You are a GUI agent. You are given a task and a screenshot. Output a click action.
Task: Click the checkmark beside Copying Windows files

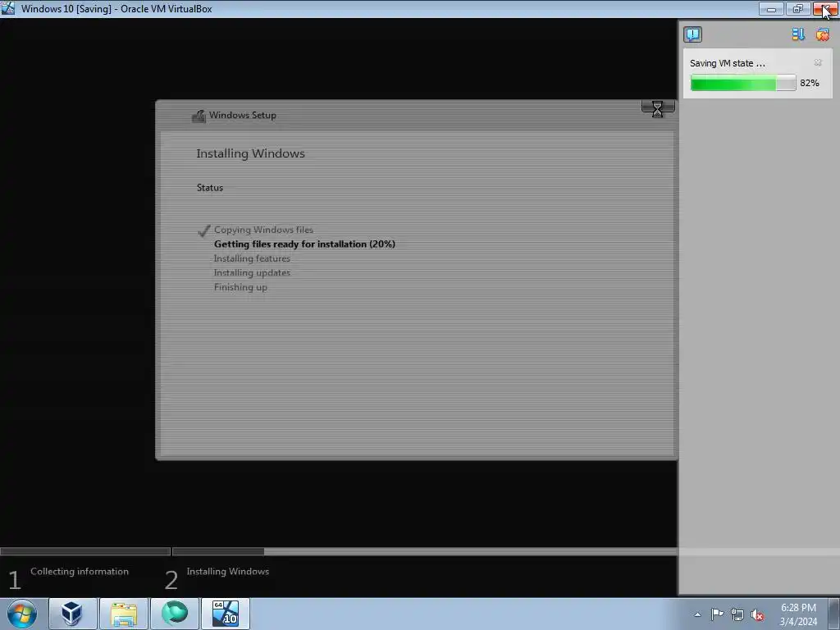204,231
